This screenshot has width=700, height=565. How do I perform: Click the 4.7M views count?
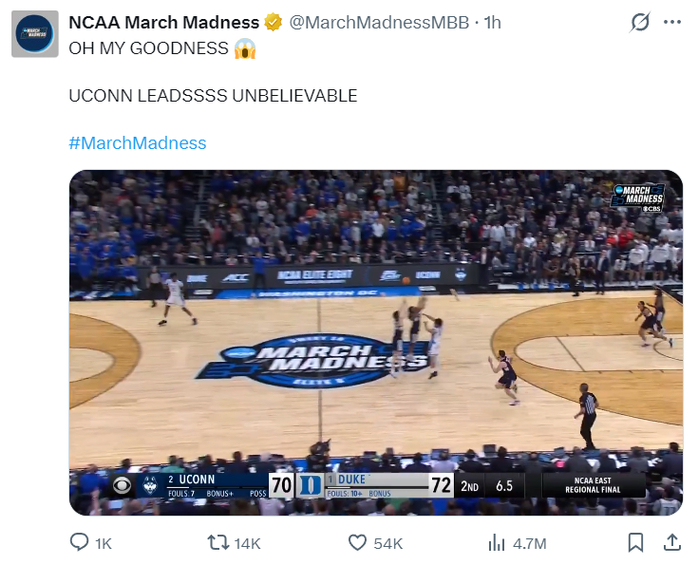[x=529, y=543]
